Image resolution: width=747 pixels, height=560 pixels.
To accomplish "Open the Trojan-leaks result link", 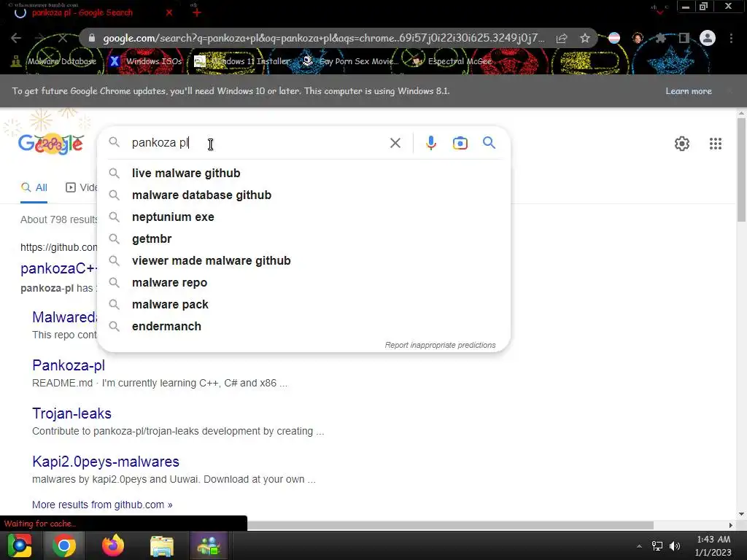I will pyautogui.click(x=71, y=414).
